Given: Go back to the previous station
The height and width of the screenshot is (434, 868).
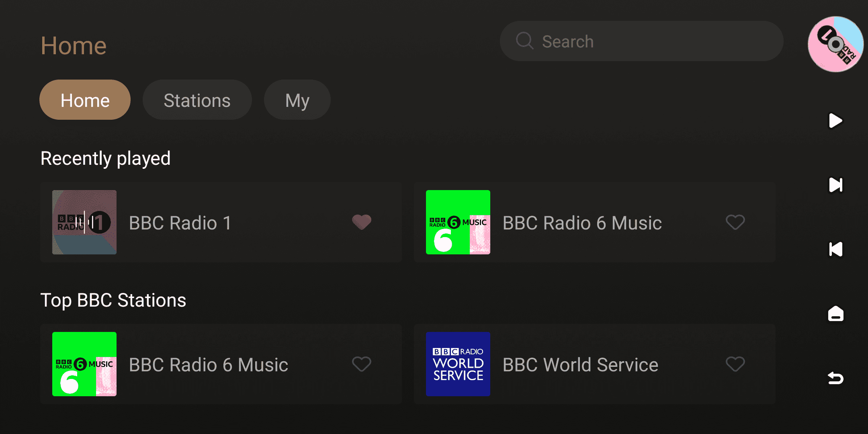Looking at the screenshot, I should (836, 249).
